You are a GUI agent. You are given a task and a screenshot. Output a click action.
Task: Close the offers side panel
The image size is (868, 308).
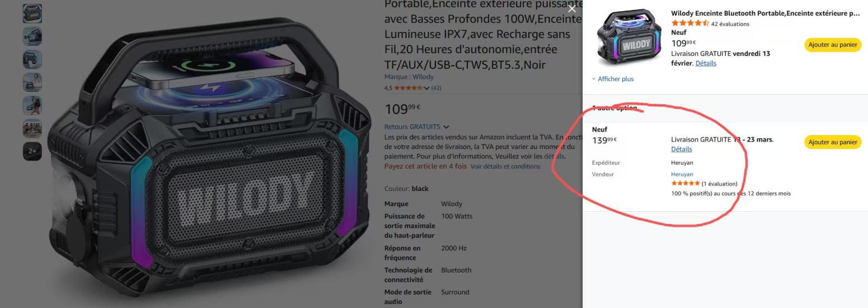click(x=571, y=8)
